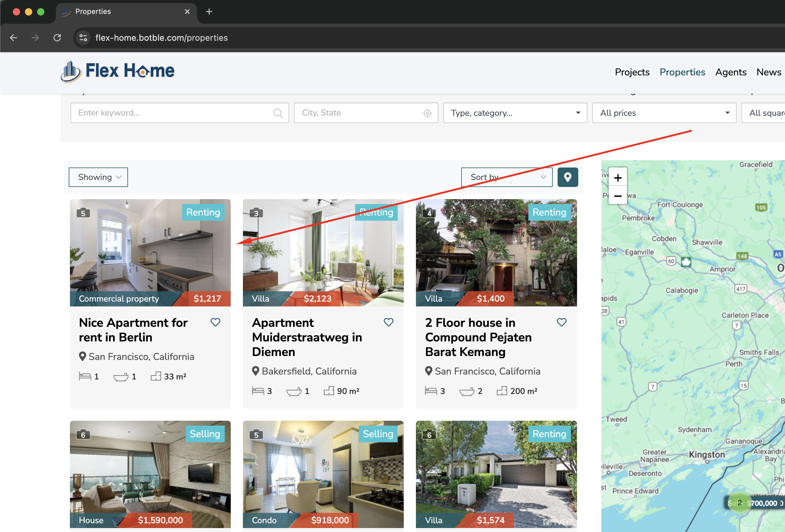Viewport: 785px width, 532px height.
Task: Click the map pin toggle button
Action: click(x=568, y=177)
